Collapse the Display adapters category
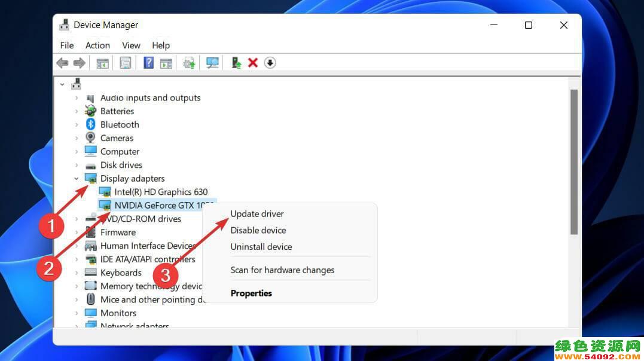The width and height of the screenshot is (644, 361). 77,178
